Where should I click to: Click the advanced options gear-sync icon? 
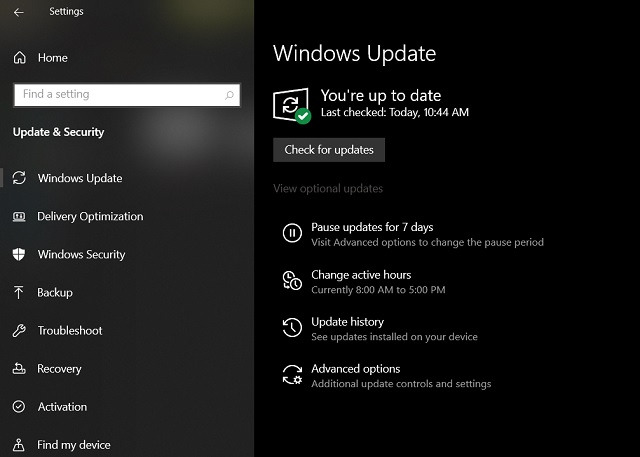click(292, 375)
